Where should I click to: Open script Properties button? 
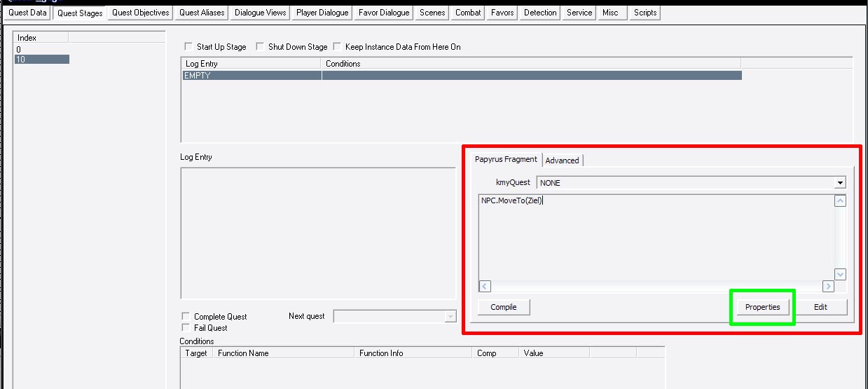pos(762,307)
